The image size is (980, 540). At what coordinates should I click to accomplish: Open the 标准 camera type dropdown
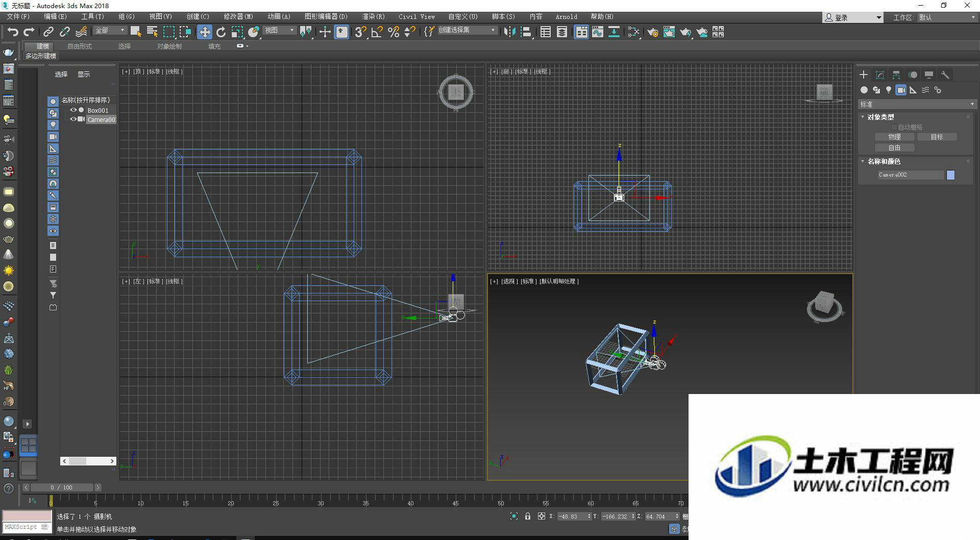point(917,104)
